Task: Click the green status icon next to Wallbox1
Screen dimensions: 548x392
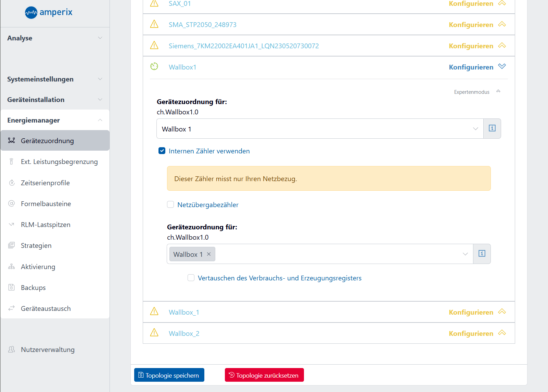Action: tap(154, 66)
